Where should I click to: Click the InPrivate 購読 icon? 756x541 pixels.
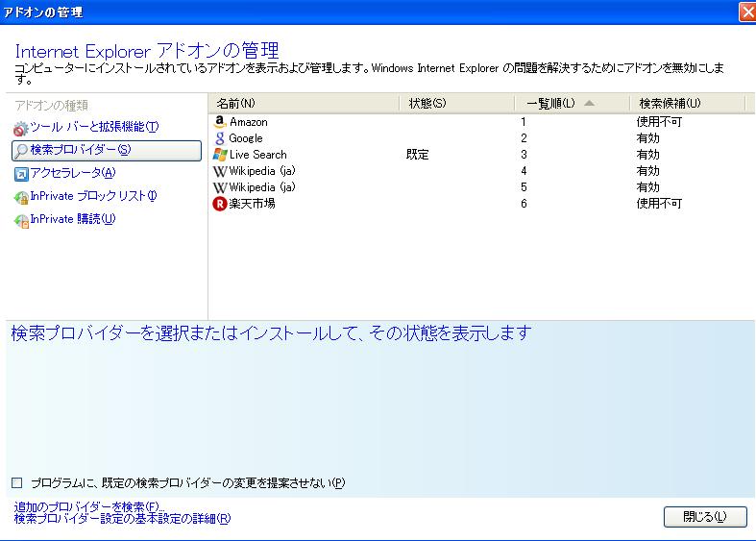(21, 220)
